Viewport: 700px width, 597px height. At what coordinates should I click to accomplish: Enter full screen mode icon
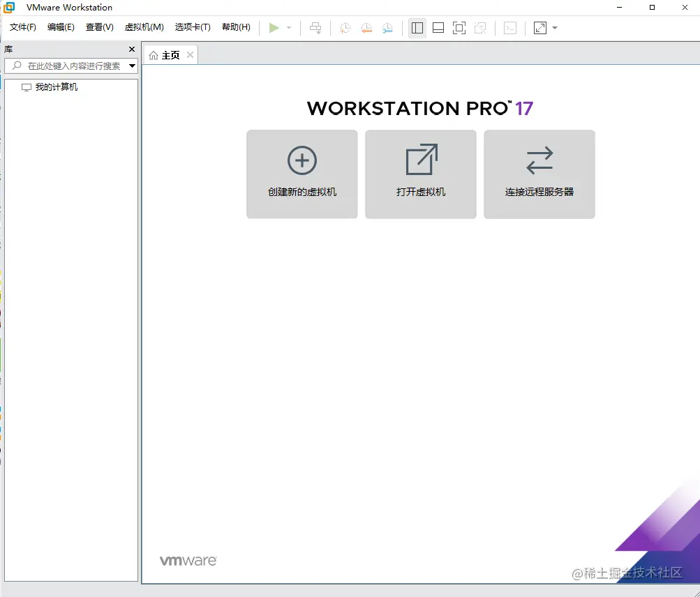pyautogui.click(x=459, y=28)
